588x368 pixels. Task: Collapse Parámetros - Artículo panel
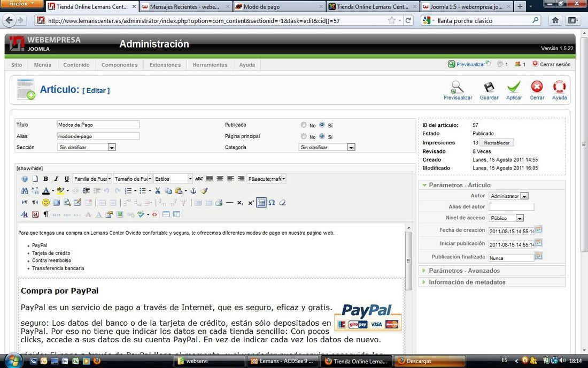click(492, 185)
